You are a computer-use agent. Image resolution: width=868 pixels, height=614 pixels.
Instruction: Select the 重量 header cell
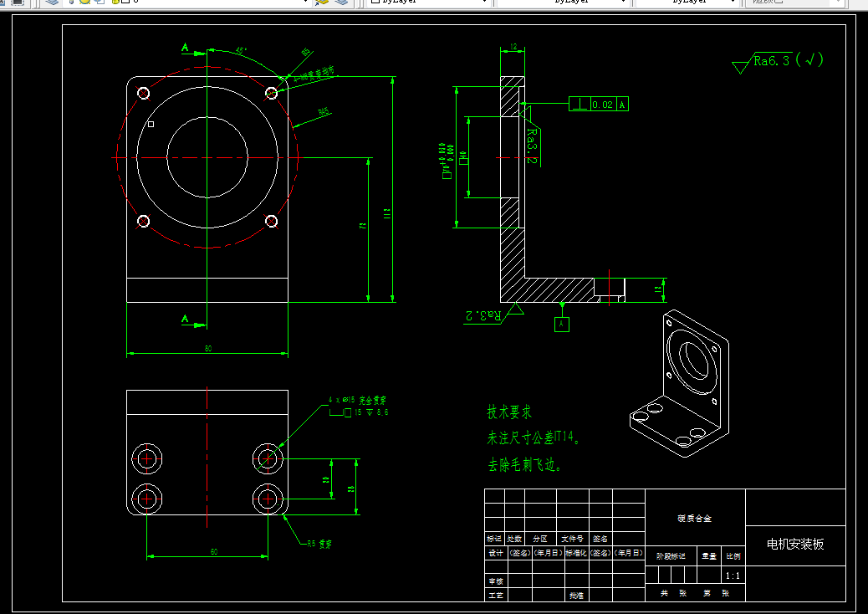click(x=709, y=556)
